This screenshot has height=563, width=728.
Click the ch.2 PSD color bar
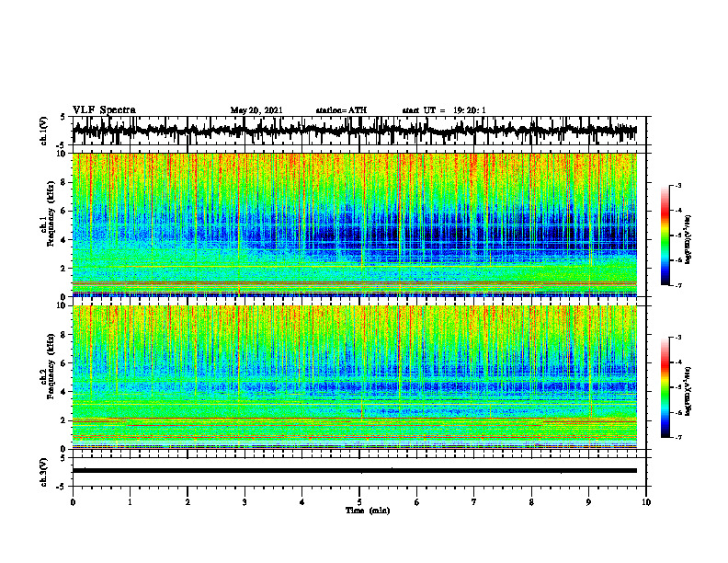[665, 387]
